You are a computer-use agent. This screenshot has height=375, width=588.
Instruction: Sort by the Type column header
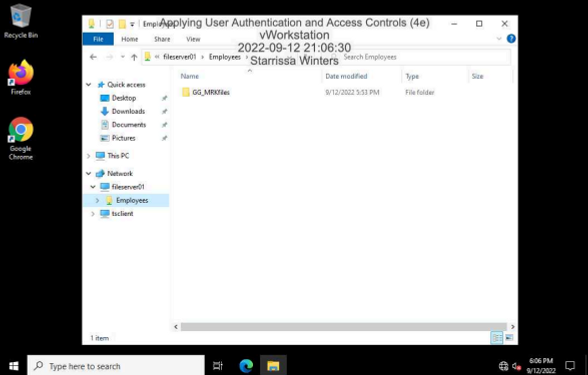point(412,76)
